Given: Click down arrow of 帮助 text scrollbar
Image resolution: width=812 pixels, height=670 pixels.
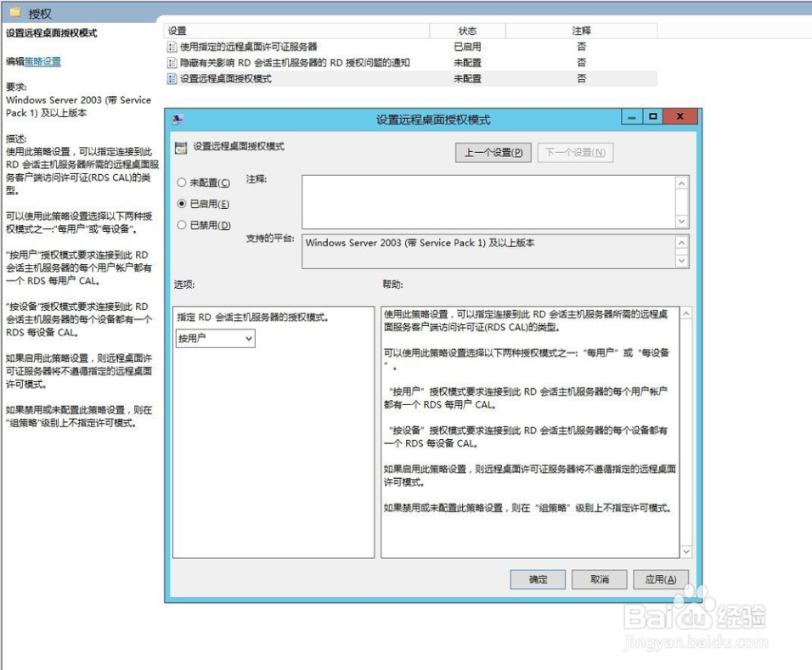Looking at the screenshot, I should [x=685, y=551].
